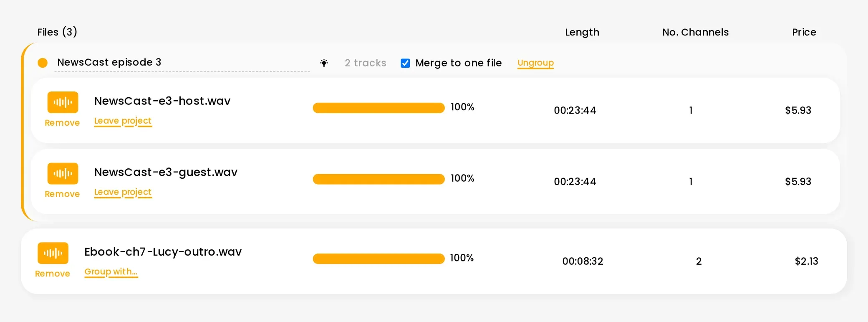Viewport: 868px width, 322px height.
Task: Click length 00:08:32 of the Ebook file
Action: [583, 261]
